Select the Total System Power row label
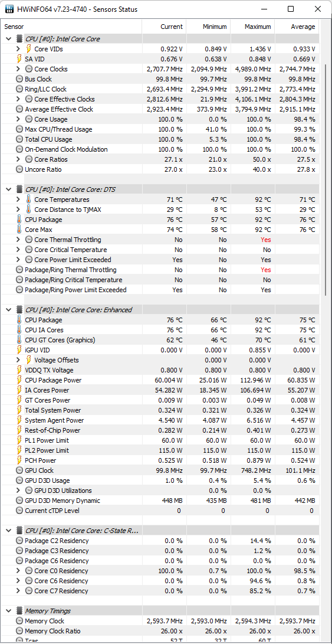The height and width of the screenshot is (644, 332). (x=53, y=410)
